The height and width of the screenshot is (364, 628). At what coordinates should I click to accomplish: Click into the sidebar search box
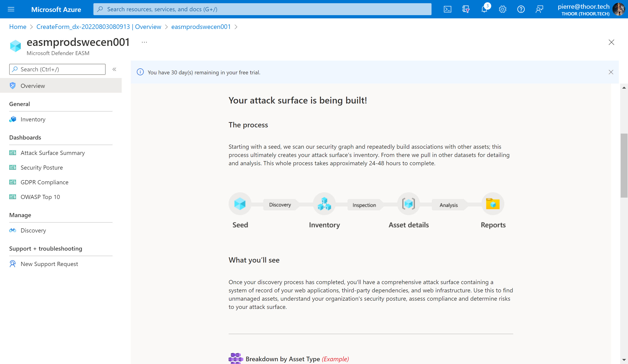point(57,69)
